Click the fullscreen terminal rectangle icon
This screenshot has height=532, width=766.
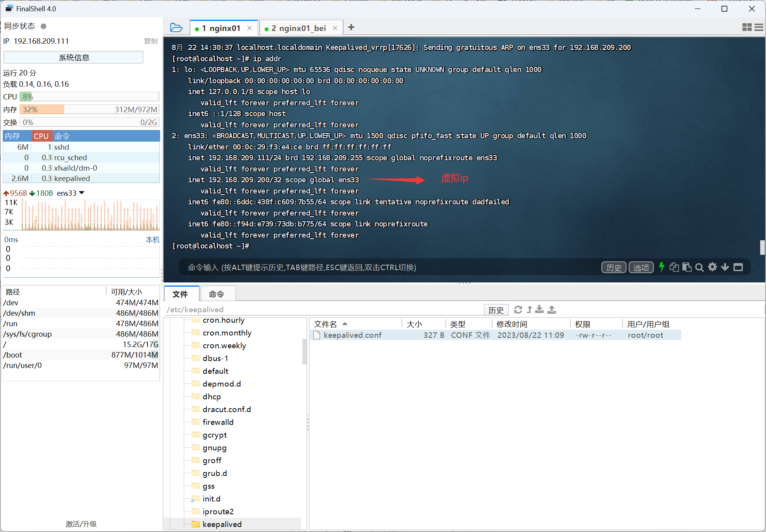[x=738, y=267]
